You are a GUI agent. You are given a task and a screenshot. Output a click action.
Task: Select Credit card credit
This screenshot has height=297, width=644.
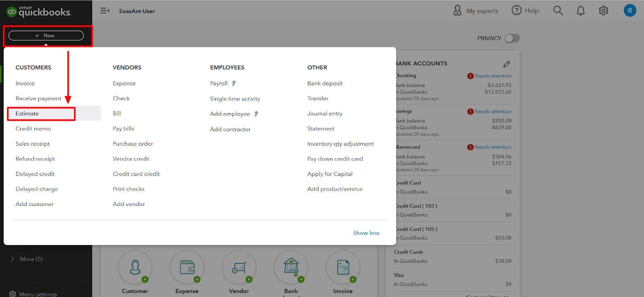coord(136,174)
